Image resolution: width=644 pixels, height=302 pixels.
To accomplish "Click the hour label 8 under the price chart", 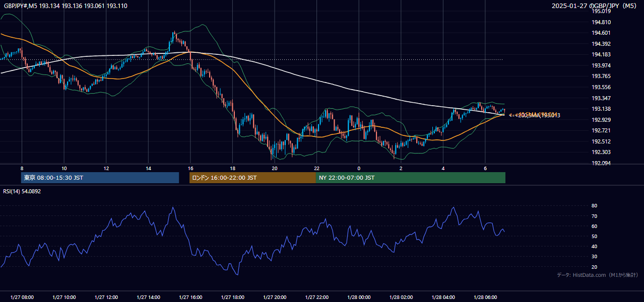I will tap(22, 168).
